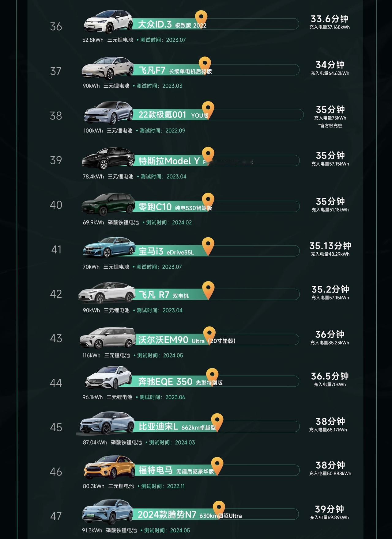Click the empty progress bar end for 福特电马
Viewport: 392px width, 539px height.
pyautogui.click(x=260, y=470)
